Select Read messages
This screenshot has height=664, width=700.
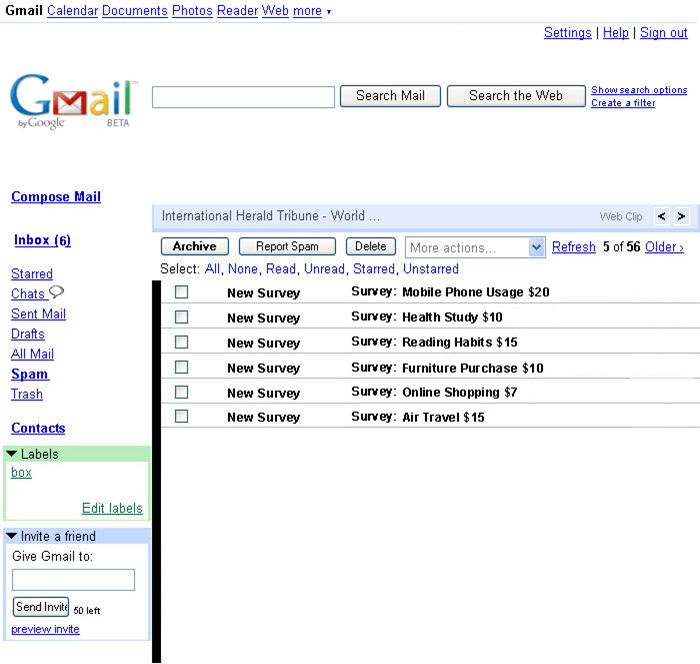point(281,269)
